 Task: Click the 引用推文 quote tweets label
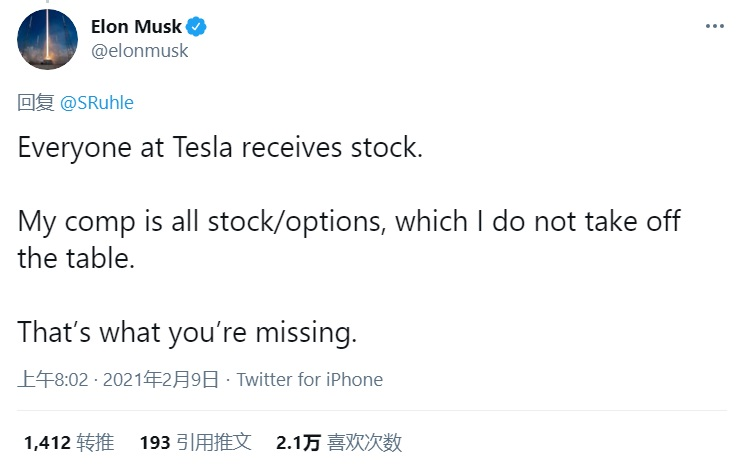[x=214, y=443]
